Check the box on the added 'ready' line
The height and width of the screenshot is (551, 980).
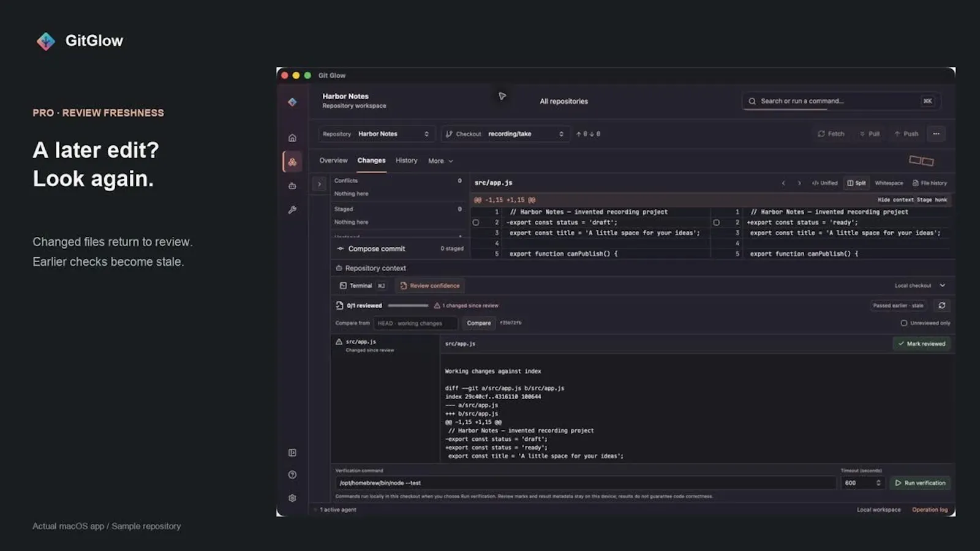pyautogui.click(x=716, y=223)
